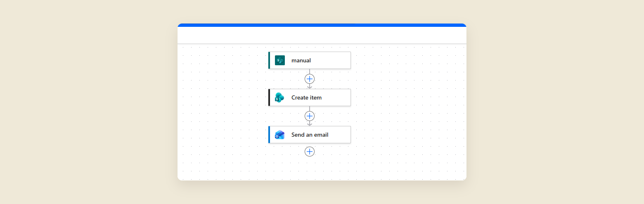Select the 'Send an email' action label
The height and width of the screenshot is (204, 644).
pos(310,135)
